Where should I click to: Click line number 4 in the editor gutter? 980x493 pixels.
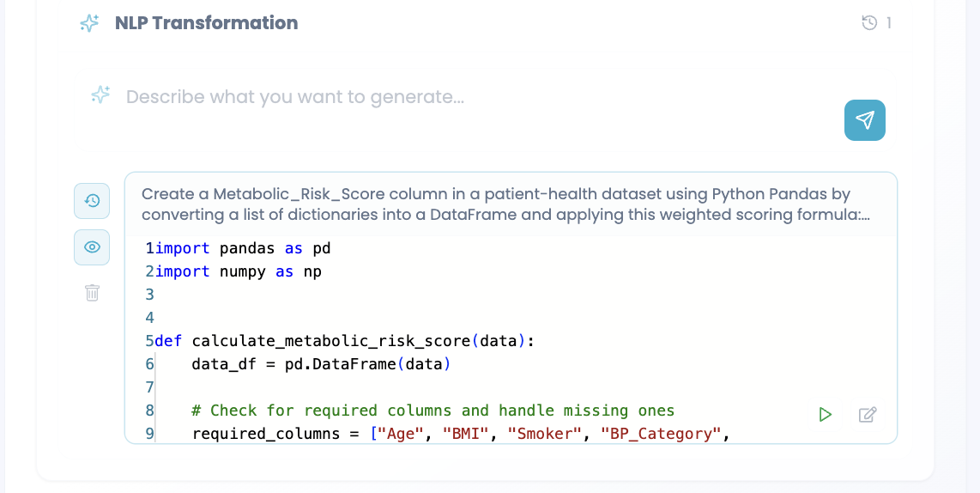[149, 318]
